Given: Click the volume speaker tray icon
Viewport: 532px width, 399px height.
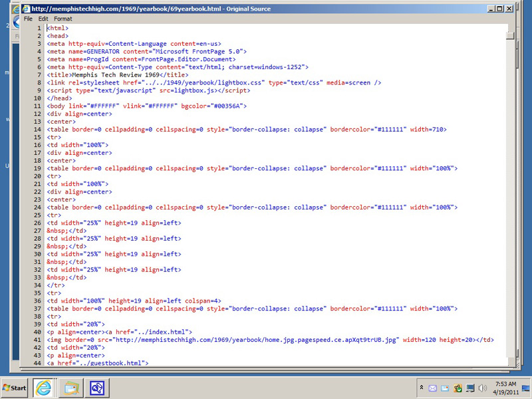Looking at the screenshot, I should coord(482,388).
